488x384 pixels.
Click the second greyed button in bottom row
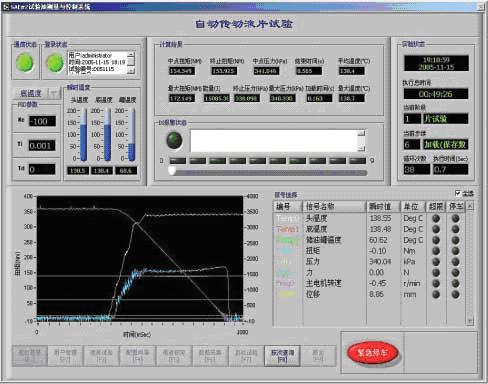(x=65, y=356)
